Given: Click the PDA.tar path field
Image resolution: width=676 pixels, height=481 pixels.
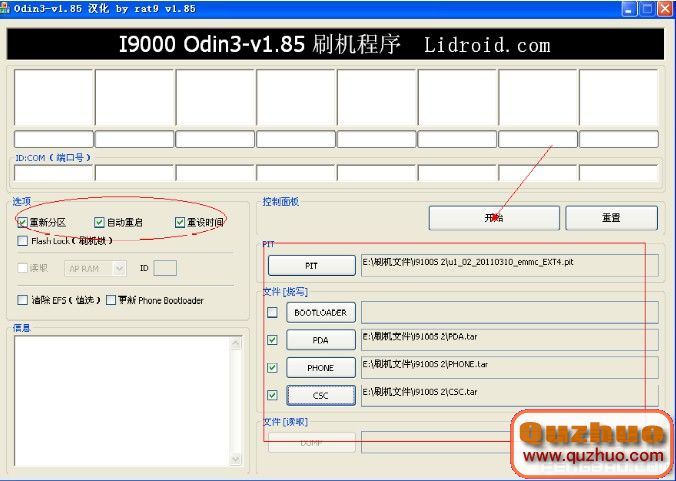Looking at the screenshot, I should (510, 340).
